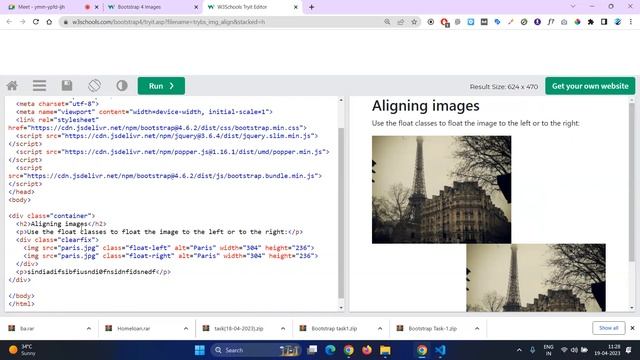This screenshot has width=640, height=360.
Task: Open the f? font extension
Action: pyautogui.click(x=551, y=22)
